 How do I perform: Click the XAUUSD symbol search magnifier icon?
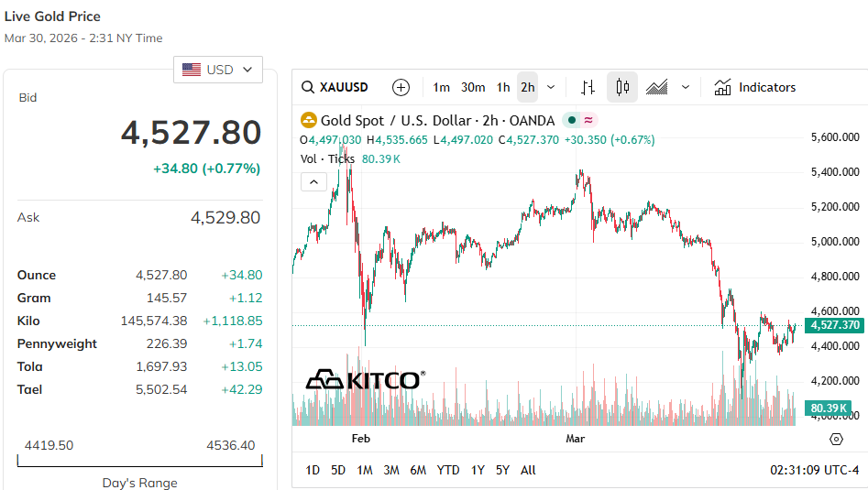coord(308,88)
